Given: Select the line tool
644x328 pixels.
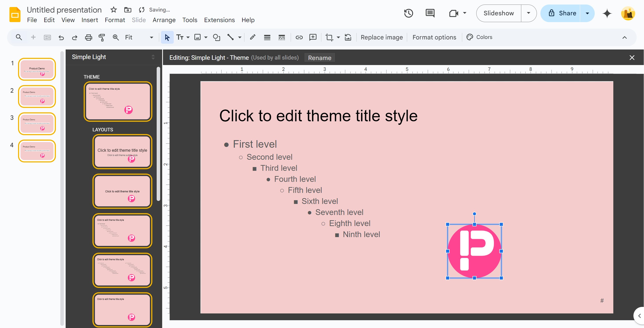Looking at the screenshot, I should coord(230,37).
